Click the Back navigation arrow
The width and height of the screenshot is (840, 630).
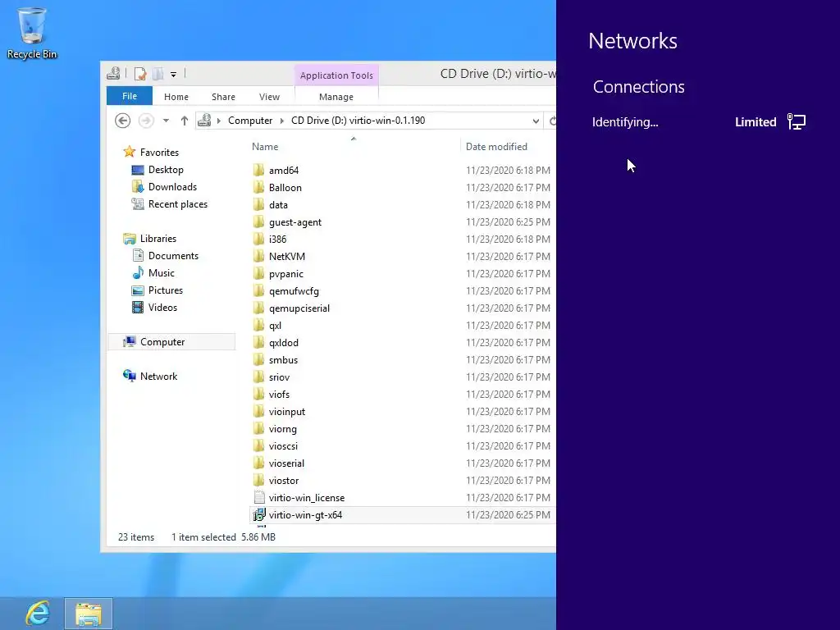[x=123, y=121]
